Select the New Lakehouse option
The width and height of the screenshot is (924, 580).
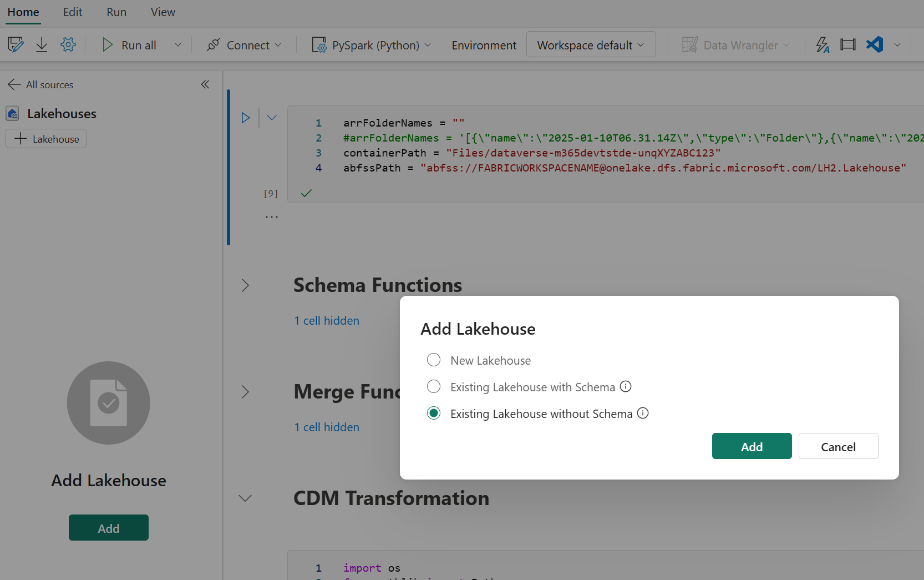(x=433, y=360)
